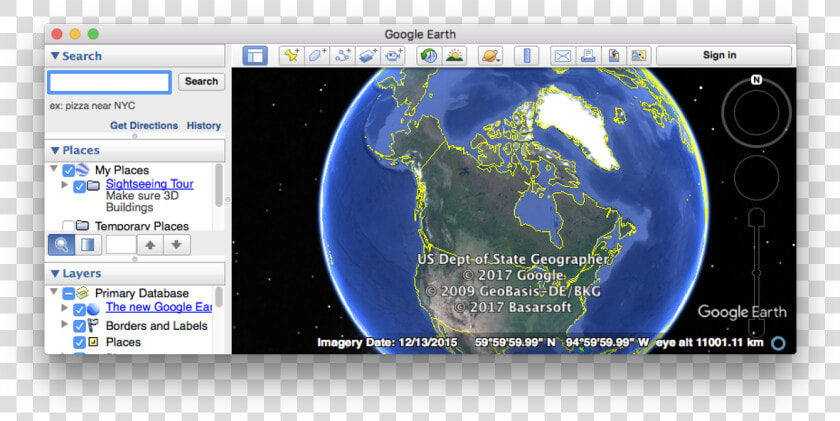Viewport: 840px width, 421px height.
Task: Click the Layers panel scrollbar
Action: pyautogui.click(x=219, y=297)
